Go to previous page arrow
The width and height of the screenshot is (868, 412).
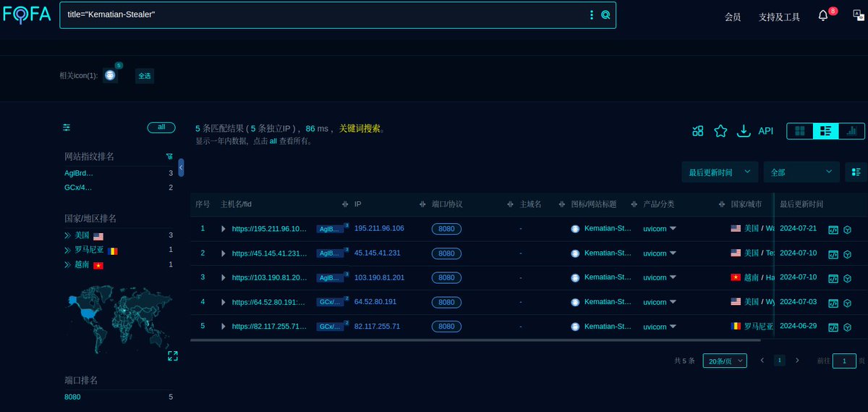(x=762, y=360)
